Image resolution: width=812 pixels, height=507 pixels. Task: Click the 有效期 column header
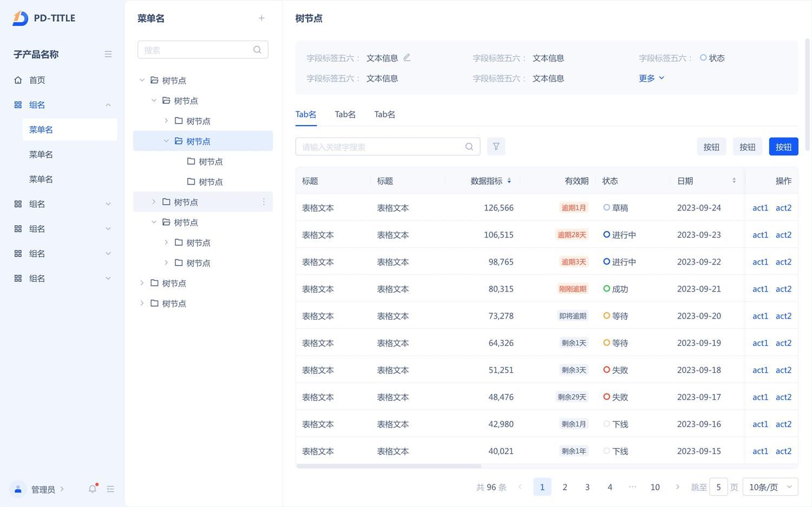(577, 181)
